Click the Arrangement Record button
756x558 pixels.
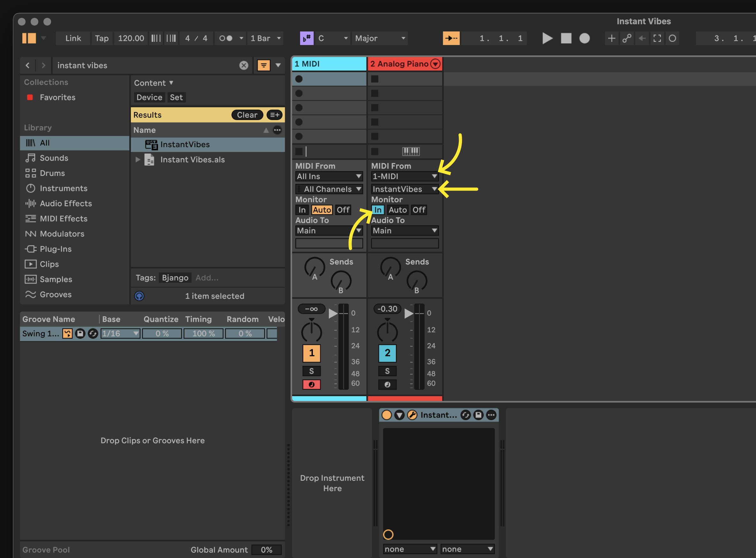[x=584, y=38]
